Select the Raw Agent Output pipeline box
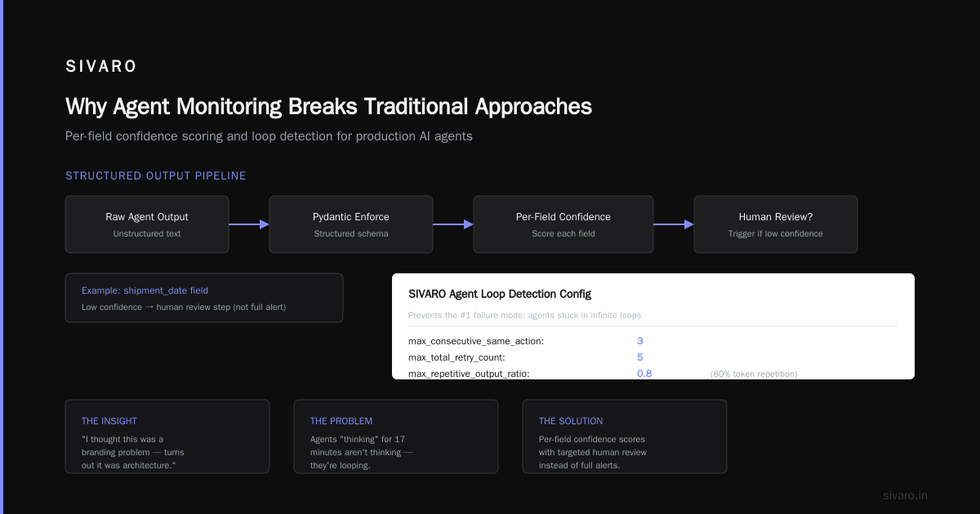This screenshot has width=980, height=514. 147,224
